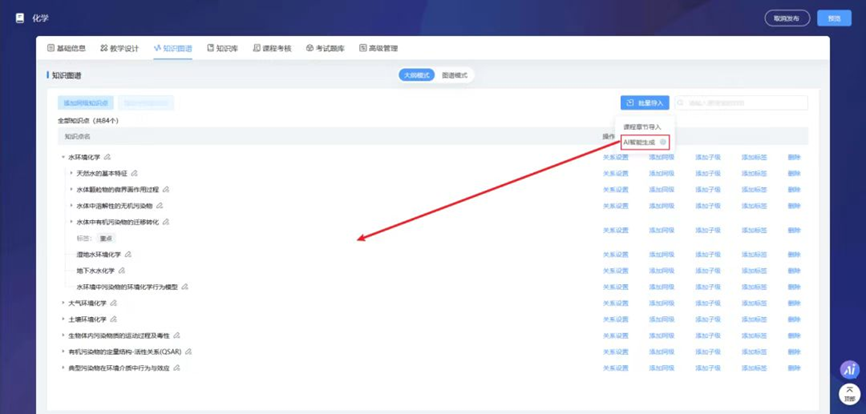Switch to 图谱模式 graph view
This screenshot has width=866, height=414.
(454, 75)
